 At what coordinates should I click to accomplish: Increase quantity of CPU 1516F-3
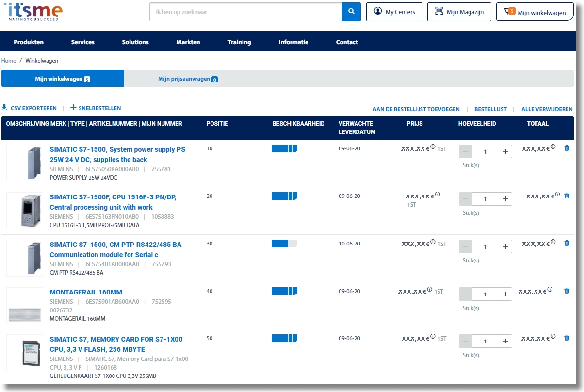[x=505, y=199]
